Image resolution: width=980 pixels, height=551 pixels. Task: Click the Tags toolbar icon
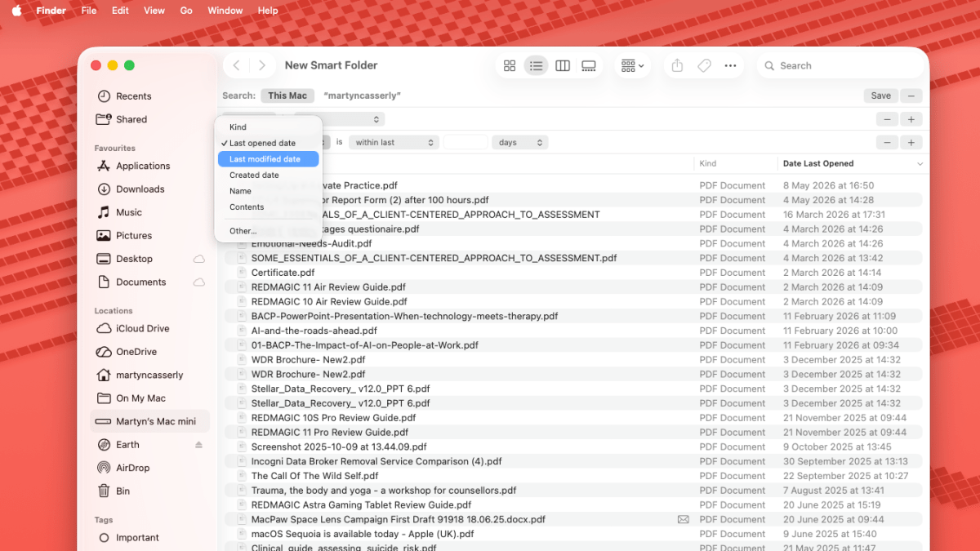704,66
